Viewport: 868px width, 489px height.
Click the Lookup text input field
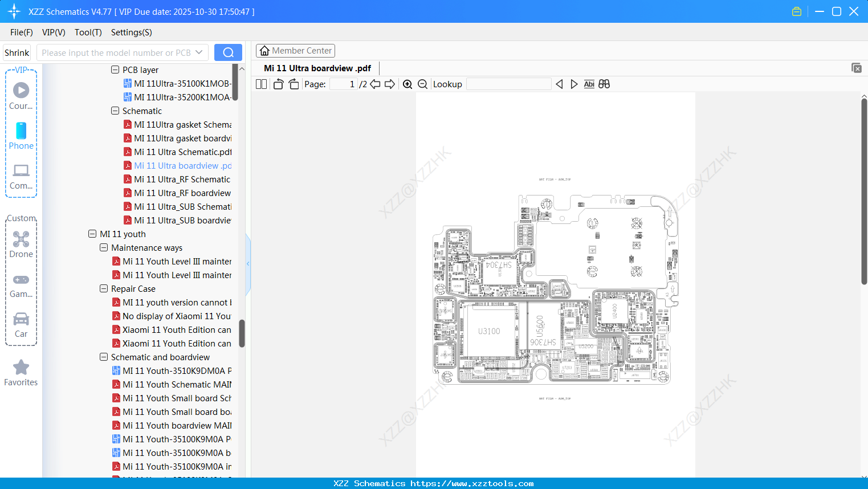tap(508, 84)
